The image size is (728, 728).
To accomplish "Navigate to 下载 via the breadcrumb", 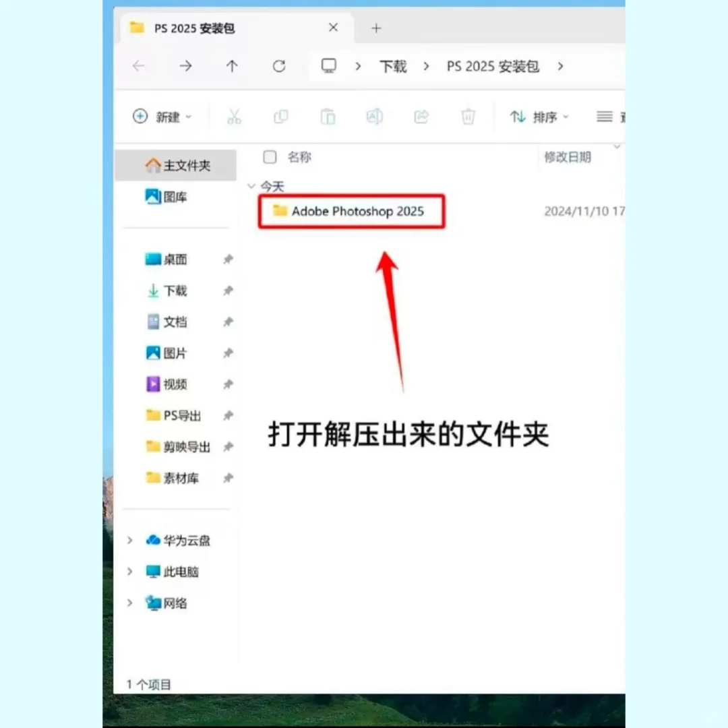I will point(392,66).
